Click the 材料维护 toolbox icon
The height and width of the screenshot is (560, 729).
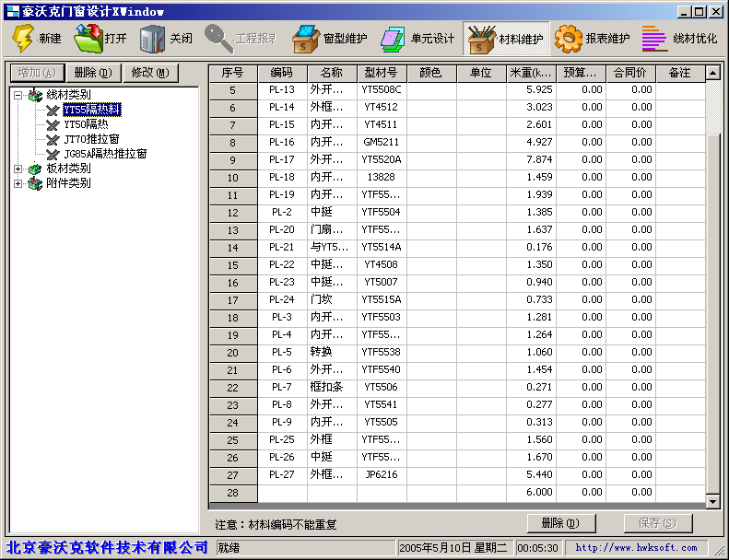click(482, 39)
